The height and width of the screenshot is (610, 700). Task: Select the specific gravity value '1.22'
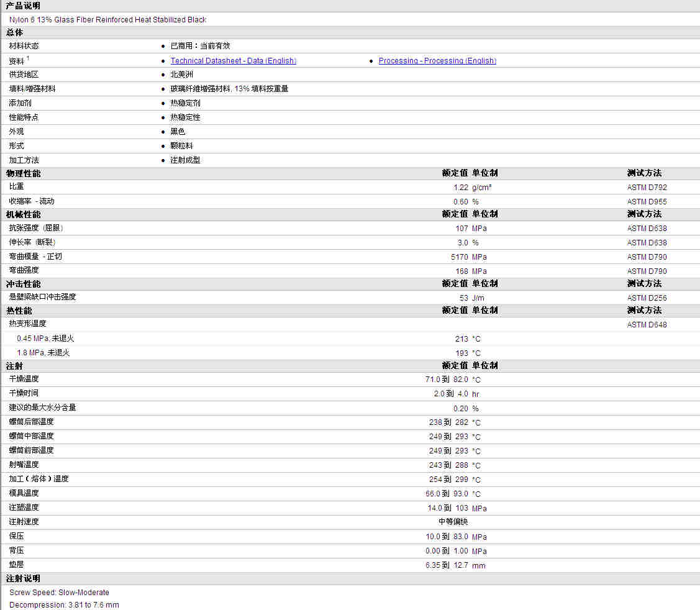pos(461,188)
